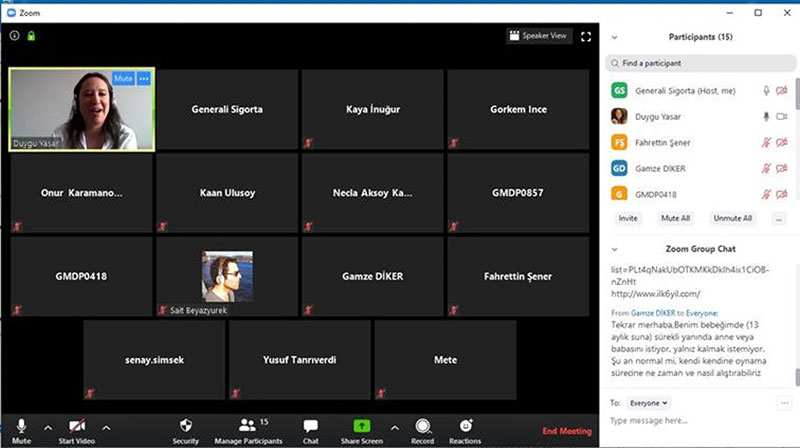Image resolution: width=800 pixels, height=448 pixels.
Task: Enter full screen with the expand icon
Action: coord(587,36)
